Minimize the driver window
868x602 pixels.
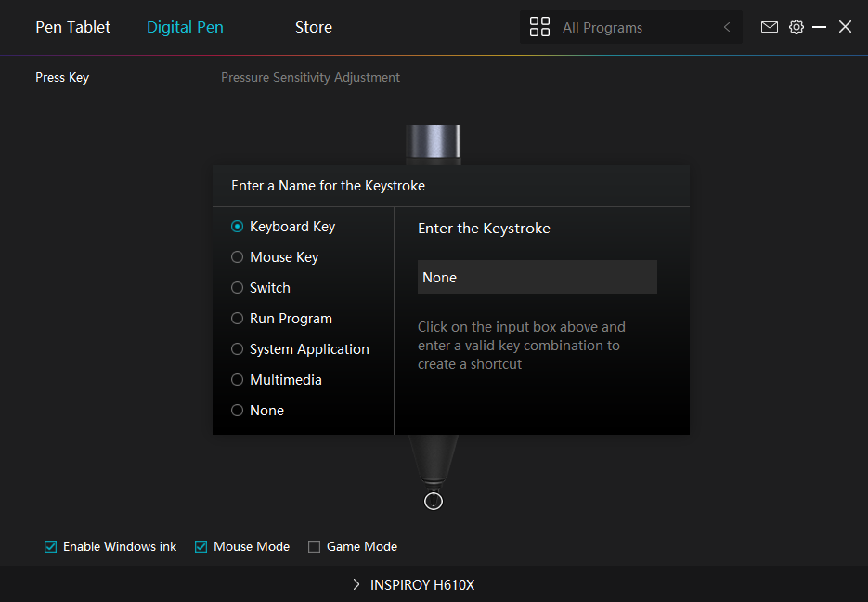point(819,27)
